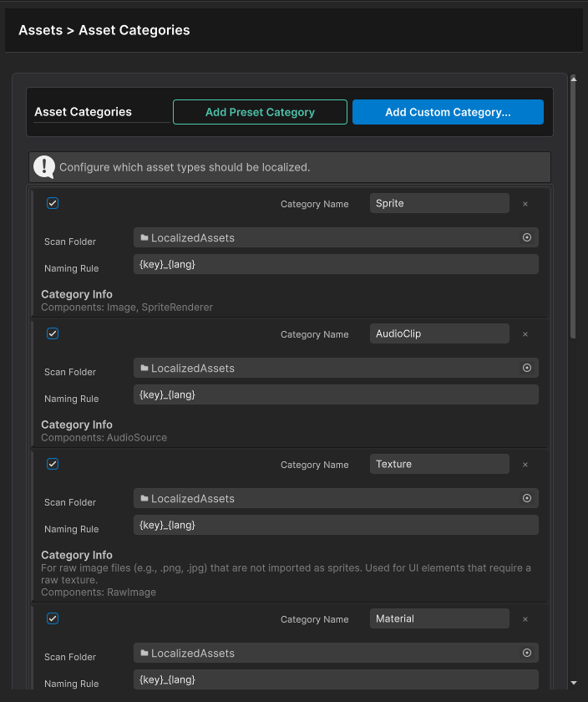Click the folder icon in Sprite's Scan Folder field

pyautogui.click(x=144, y=237)
